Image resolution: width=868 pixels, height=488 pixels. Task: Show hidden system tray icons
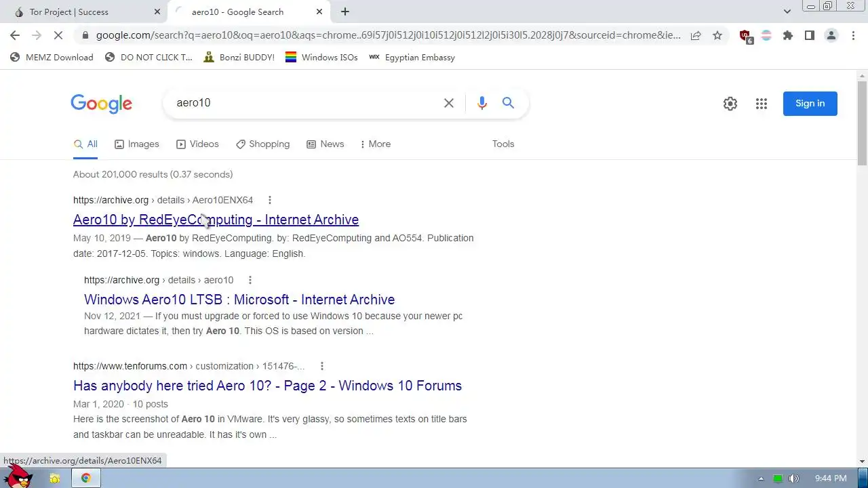coord(760,479)
